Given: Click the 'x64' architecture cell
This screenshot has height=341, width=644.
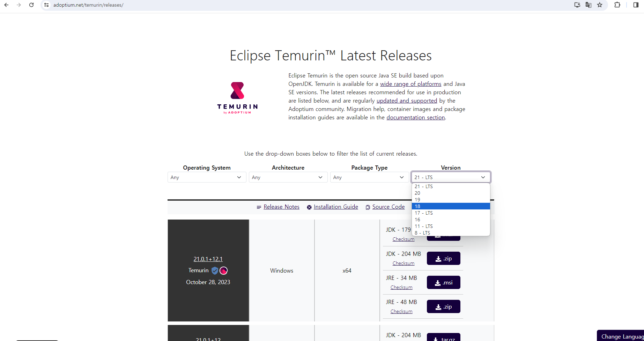Looking at the screenshot, I should (x=347, y=270).
